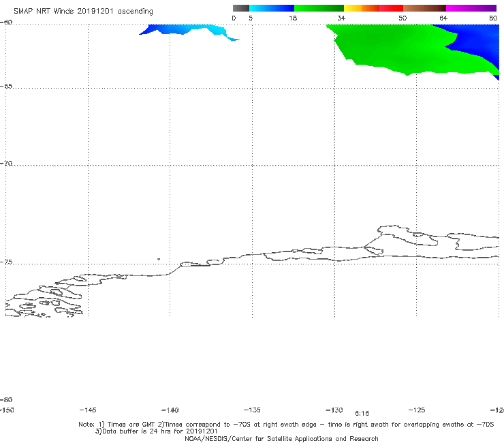Click the longitude label '-125'
Image resolution: width=504 pixels, height=443 pixels.
coord(417,410)
